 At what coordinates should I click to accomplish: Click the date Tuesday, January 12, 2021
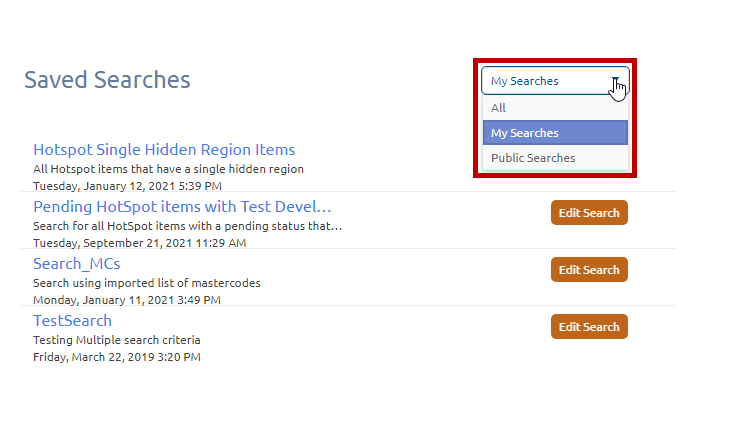click(x=127, y=186)
